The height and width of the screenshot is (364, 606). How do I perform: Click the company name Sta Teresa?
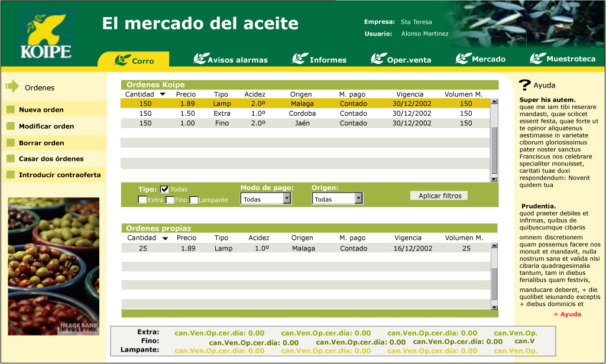pos(416,22)
